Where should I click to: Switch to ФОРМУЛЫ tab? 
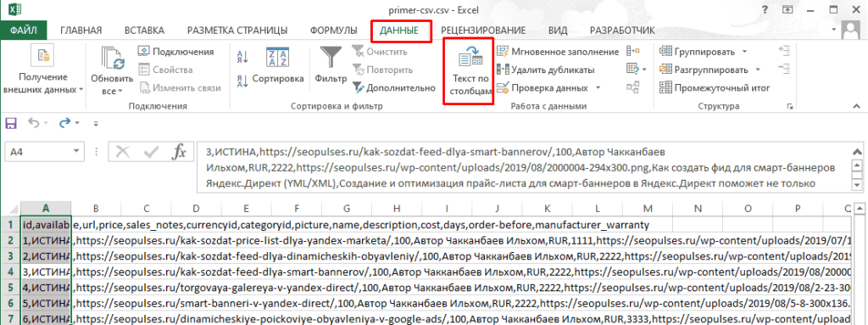pyautogui.click(x=333, y=31)
